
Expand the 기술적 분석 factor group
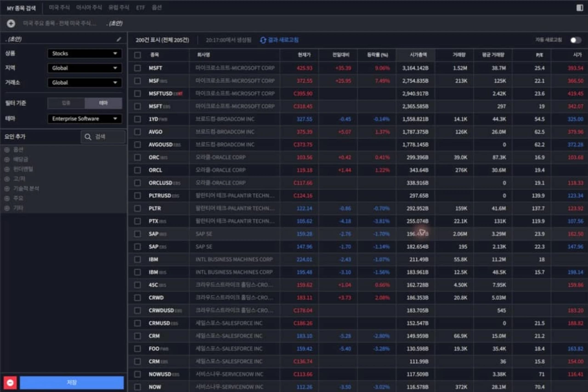[x=7, y=189]
